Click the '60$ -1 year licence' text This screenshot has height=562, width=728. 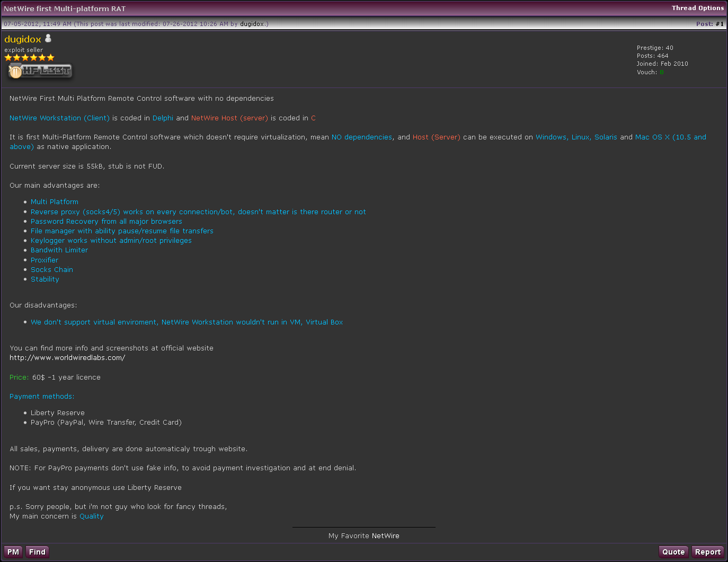click(x=66, y=377)
